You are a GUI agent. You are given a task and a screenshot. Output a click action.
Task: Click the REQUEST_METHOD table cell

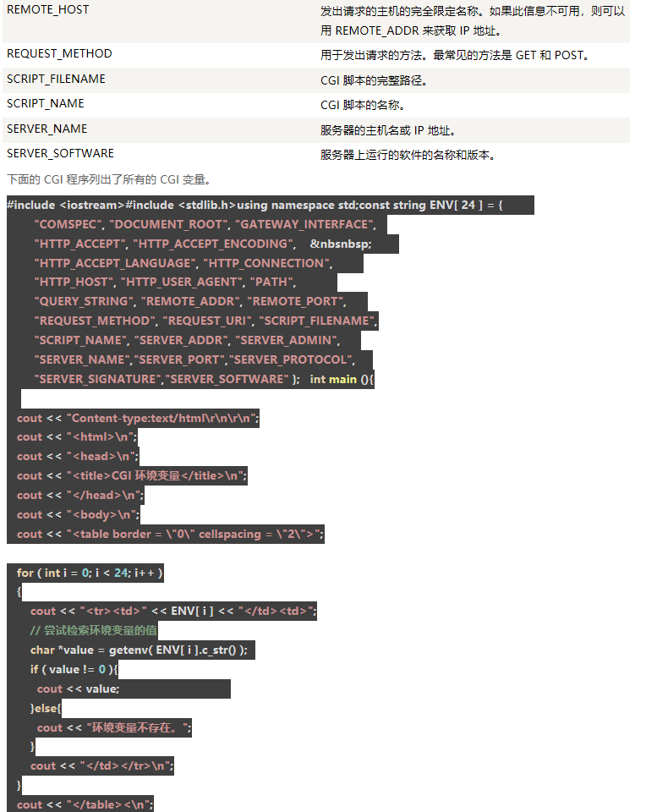click(59, 54)
